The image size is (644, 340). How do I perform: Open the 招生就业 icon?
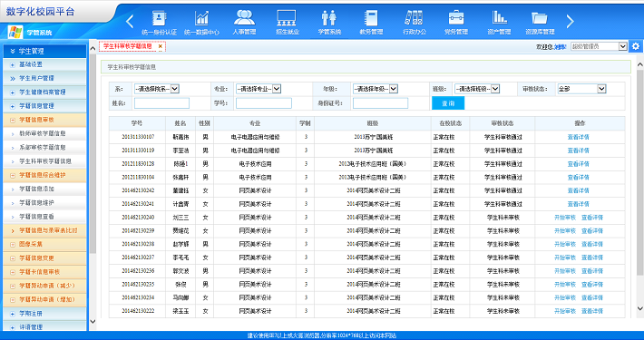288,18
